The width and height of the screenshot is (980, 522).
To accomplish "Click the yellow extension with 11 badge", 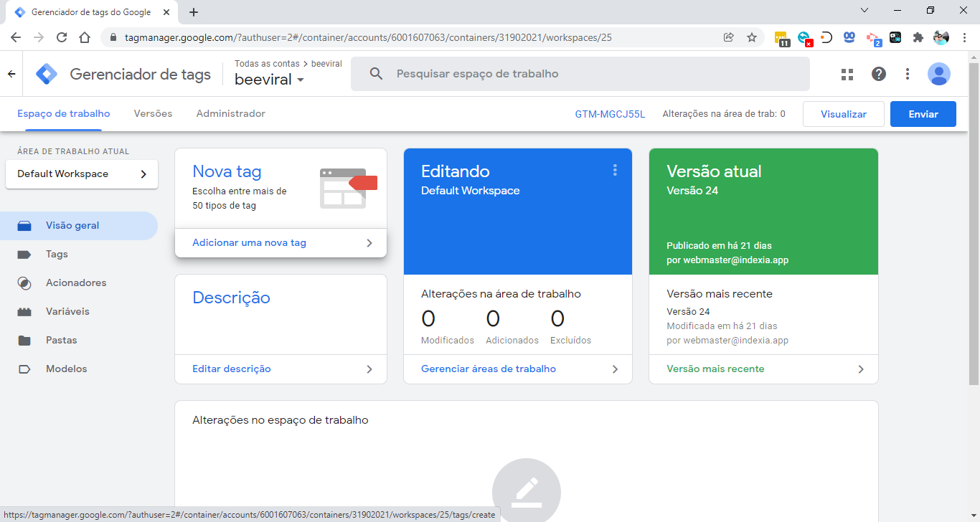I will pos(782,38).
